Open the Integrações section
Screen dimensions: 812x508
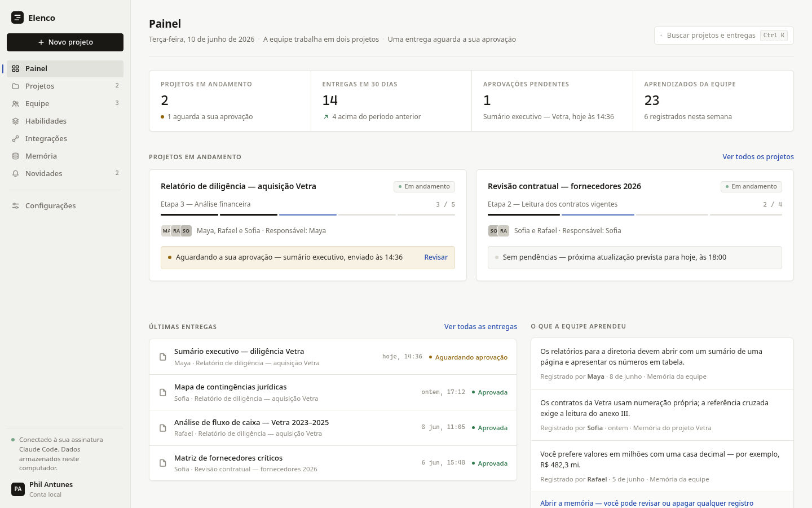tap(65, 139)
